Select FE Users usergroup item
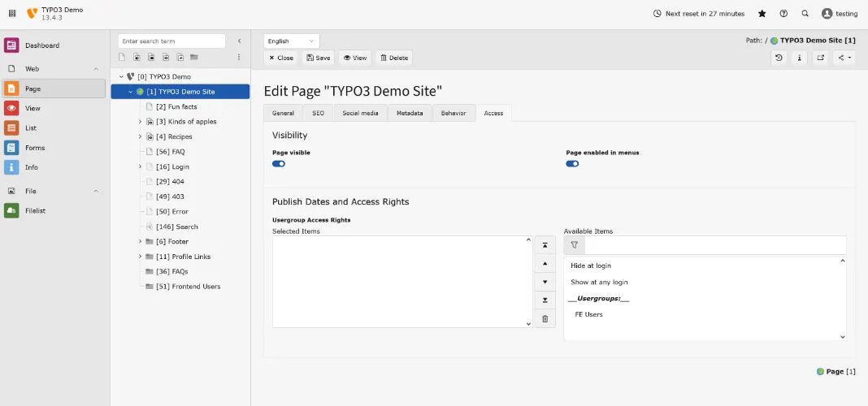Screen dimensions: 868x406 [x=588, y=314]
